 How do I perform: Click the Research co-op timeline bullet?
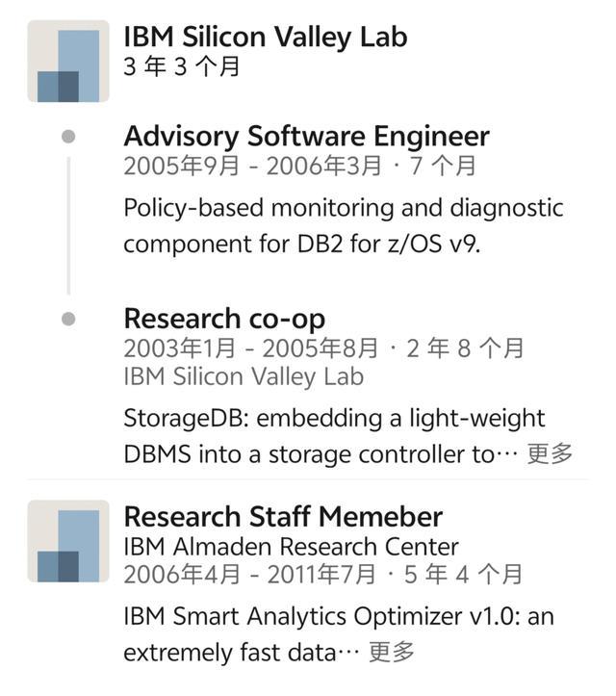(x=68, y=319)
